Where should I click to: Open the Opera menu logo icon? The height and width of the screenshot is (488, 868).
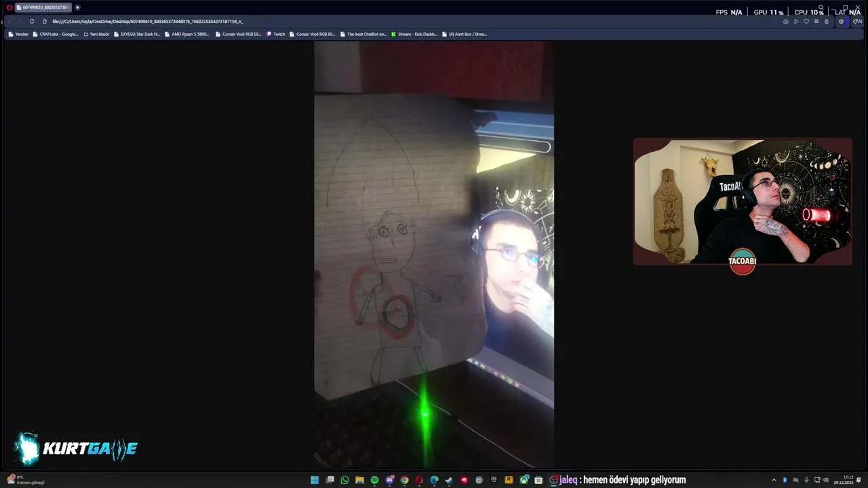point(9,7)
